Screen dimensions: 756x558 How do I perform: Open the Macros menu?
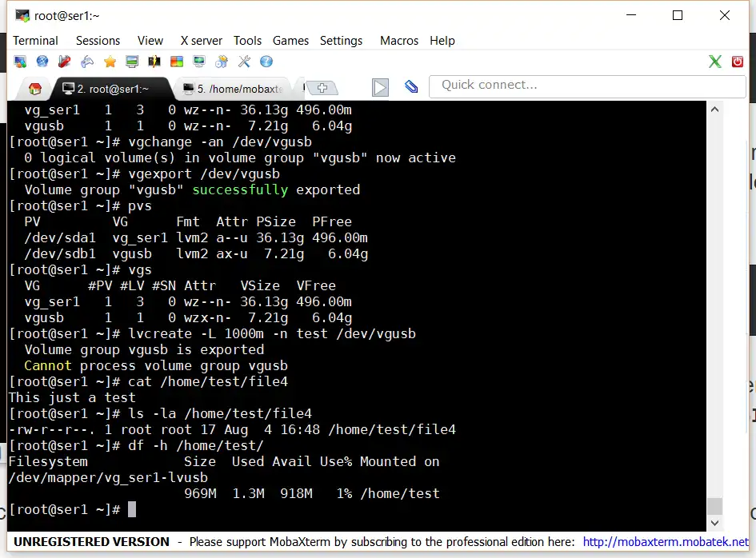click(x=398, y=41)
